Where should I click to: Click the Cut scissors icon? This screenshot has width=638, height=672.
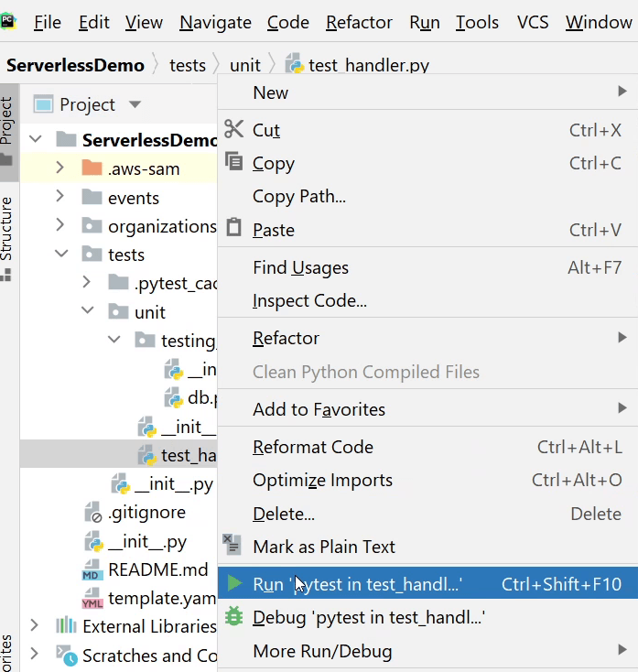pos(234,129)
